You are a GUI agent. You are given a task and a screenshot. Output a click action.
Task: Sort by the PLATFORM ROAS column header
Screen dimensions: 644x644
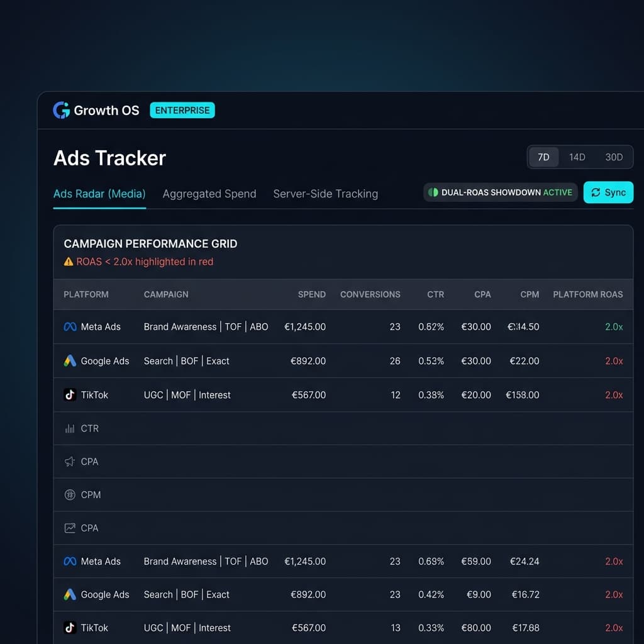tap(588, 294)
